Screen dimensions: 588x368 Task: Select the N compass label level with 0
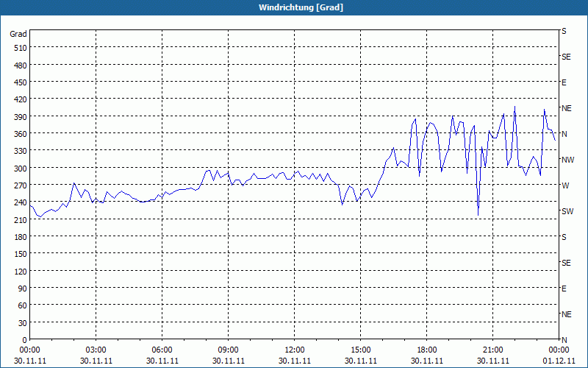(x=564, y=340)
